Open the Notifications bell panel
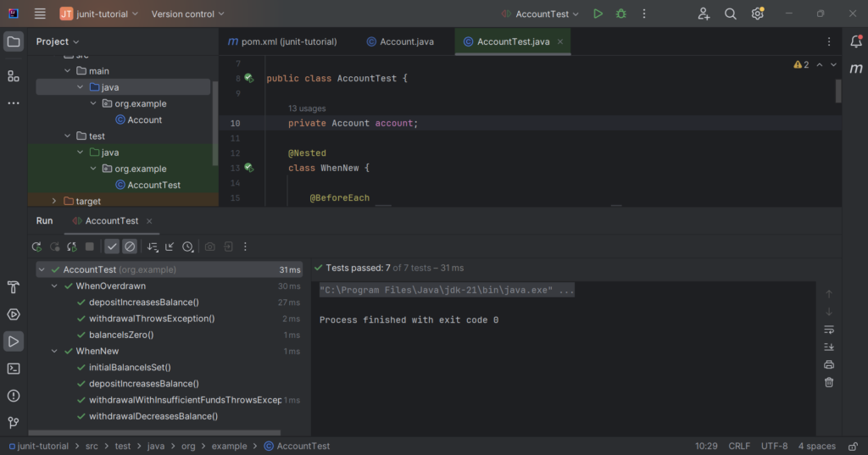 click(856, 41)
